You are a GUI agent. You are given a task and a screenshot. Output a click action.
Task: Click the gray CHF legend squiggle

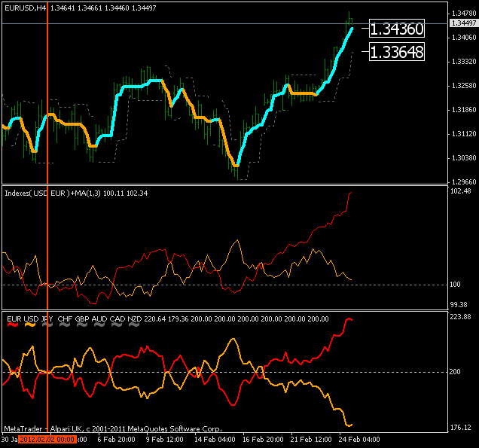click(65, 325)
